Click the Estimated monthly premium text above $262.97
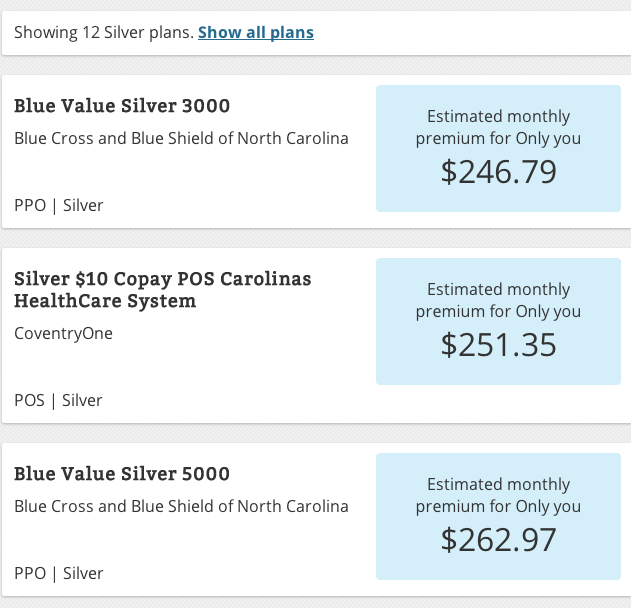Image resolution: width=631 pixels, height=608 pixels. point(498,495)
